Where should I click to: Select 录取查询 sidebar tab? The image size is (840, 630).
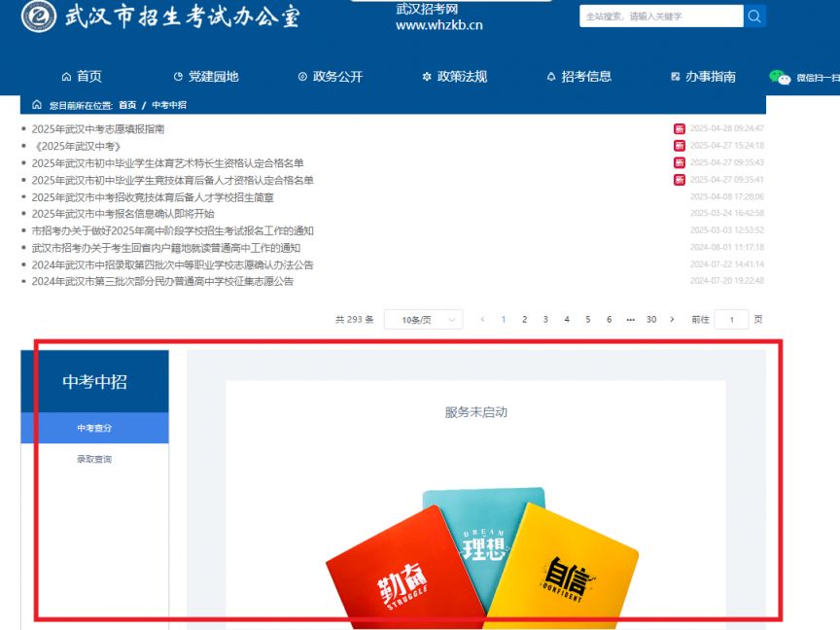[94, 459]
